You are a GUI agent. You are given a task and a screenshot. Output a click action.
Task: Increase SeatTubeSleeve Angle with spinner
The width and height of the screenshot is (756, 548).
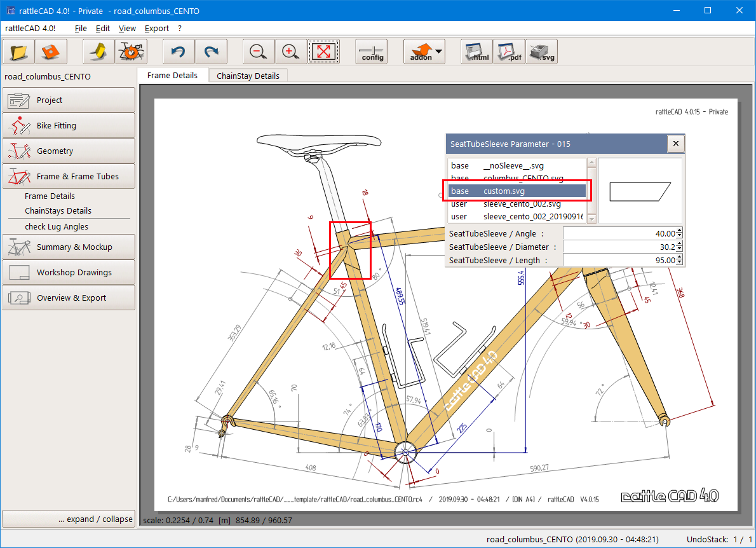click(679, 231)
